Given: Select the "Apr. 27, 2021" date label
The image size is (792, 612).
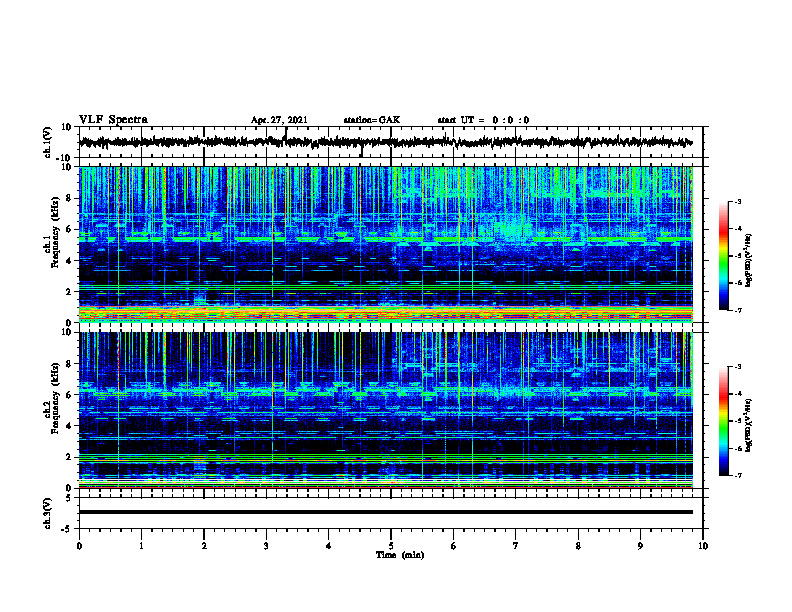Looking at the screenshot, I should tap(279, 120).
